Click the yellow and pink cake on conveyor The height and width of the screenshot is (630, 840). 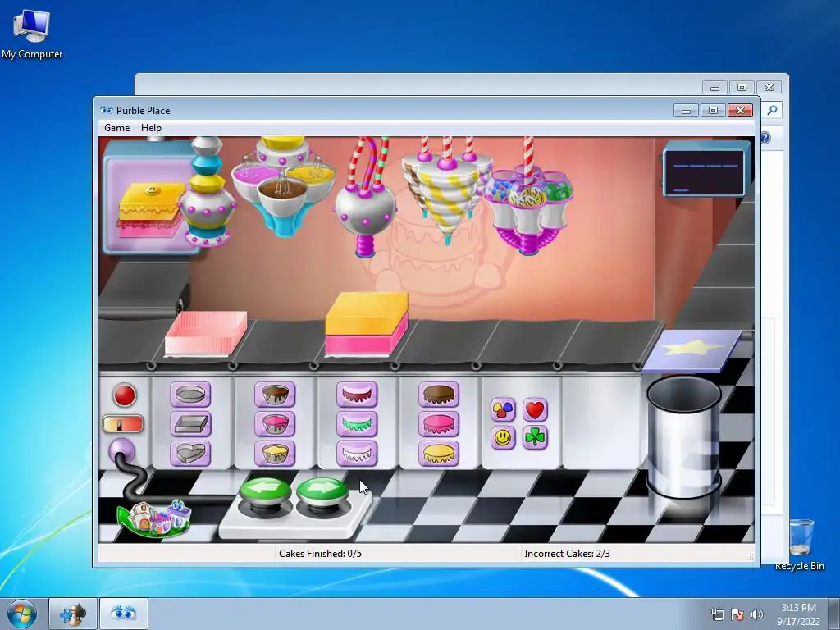pos(367,323)
